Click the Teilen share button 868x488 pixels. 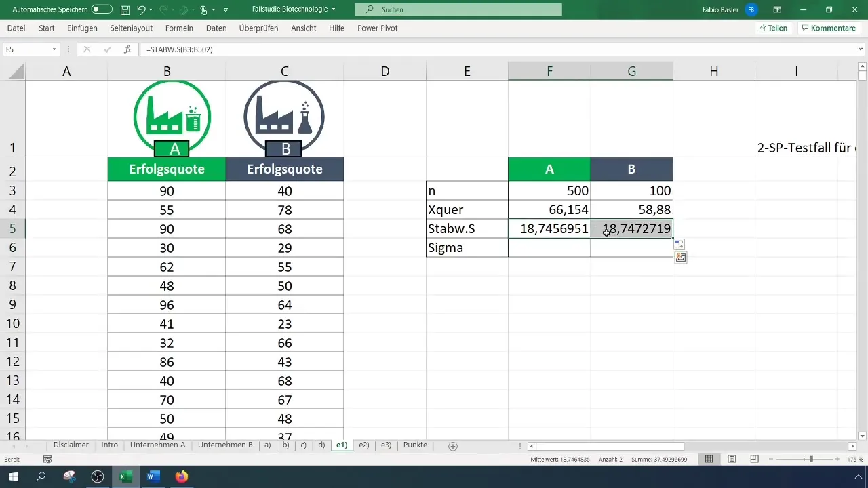773,28
